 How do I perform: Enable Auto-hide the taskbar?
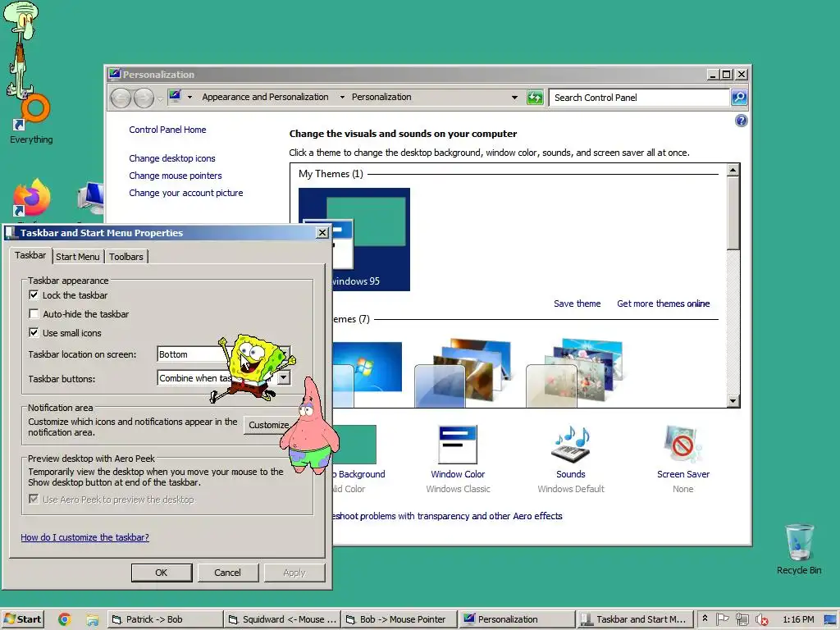34,314
